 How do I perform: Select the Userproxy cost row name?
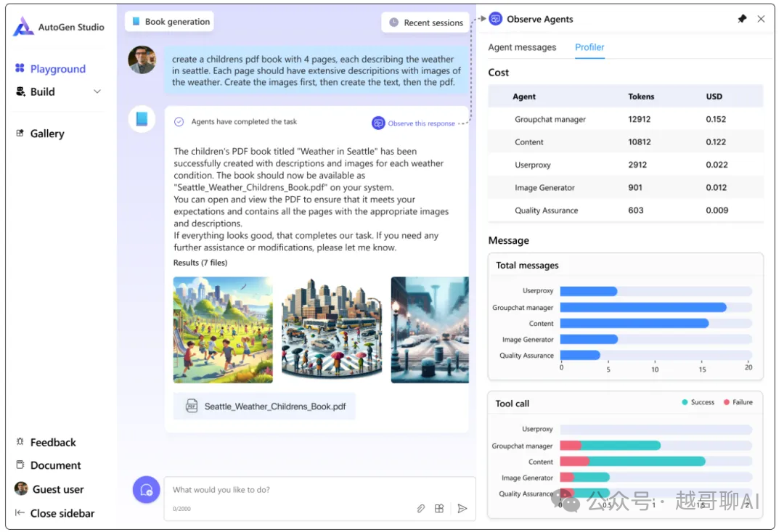coord(533,165)
